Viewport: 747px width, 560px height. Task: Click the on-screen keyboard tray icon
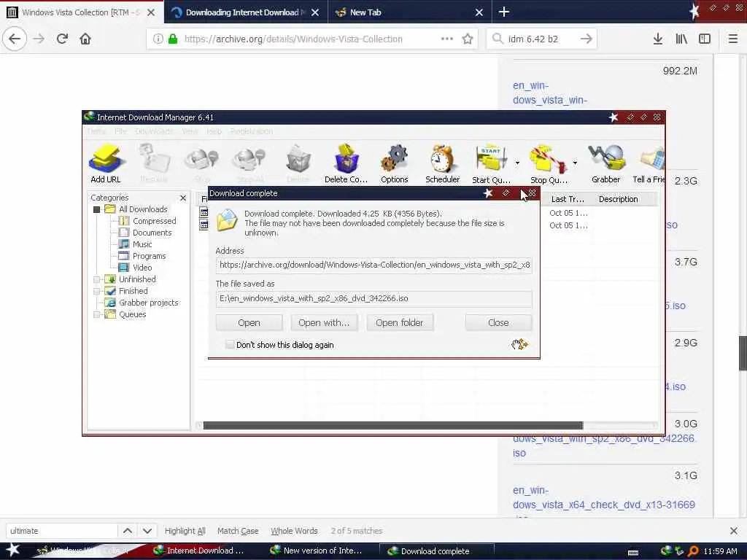pos(633,553)
